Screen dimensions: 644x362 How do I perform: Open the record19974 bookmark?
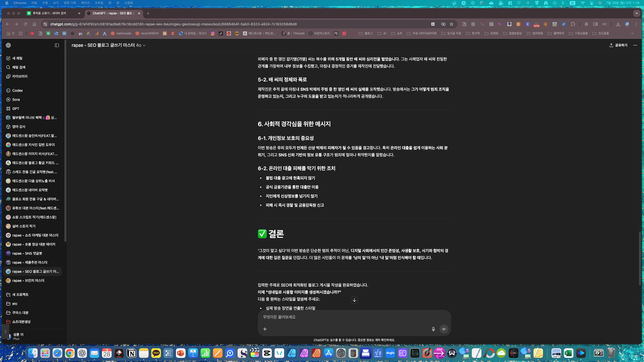coord(147,33)
